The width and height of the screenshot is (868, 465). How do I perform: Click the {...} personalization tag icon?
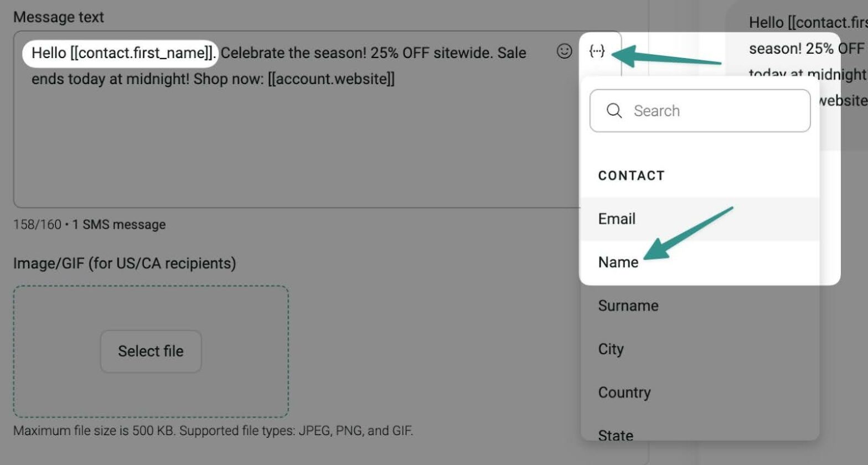coord(597,51)
